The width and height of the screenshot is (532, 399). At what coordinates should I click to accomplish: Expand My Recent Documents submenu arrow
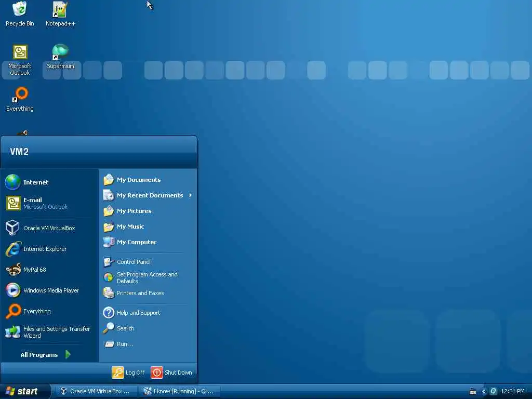coord(190,195)
